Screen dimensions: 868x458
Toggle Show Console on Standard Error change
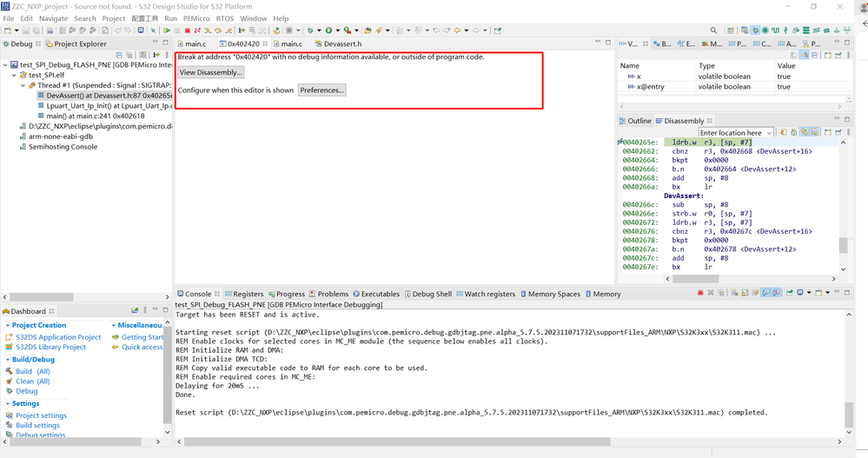(x=776, y=293)
